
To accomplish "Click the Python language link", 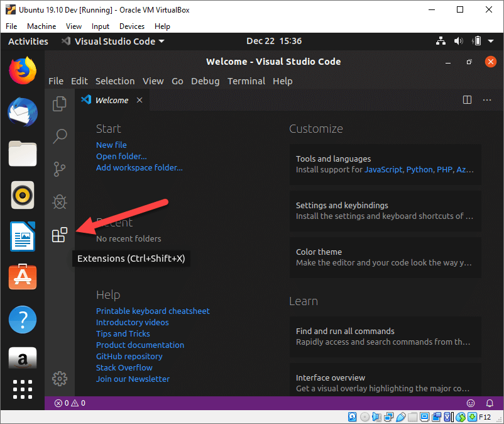I will (x=419, y=169).
